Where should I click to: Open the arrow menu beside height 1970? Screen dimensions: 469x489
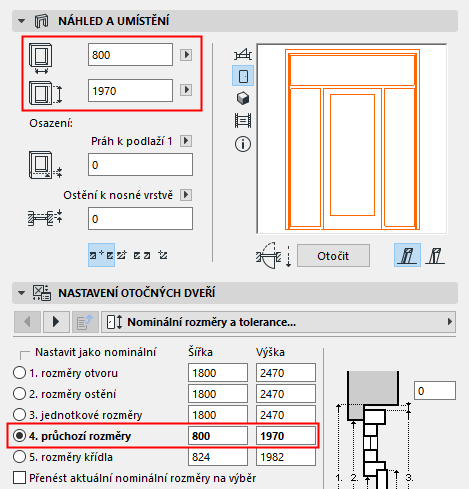point(186,90)
